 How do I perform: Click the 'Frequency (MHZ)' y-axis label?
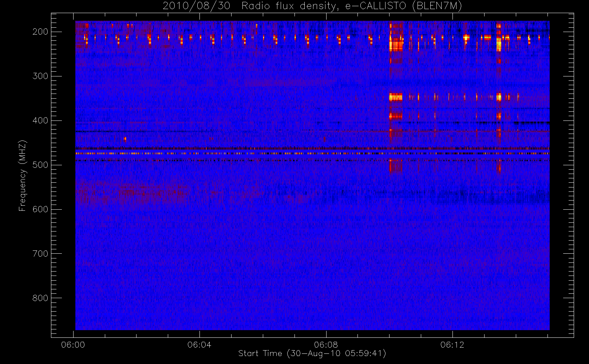23,175
